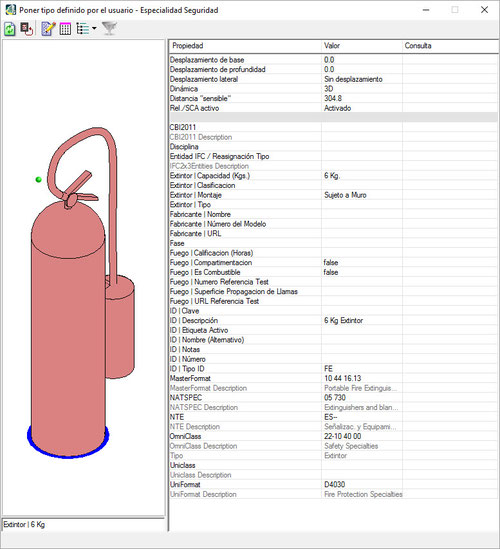The image size is (500, 549).
Task: Click the green refresh document icon
Action: click(x=10, y=29)
